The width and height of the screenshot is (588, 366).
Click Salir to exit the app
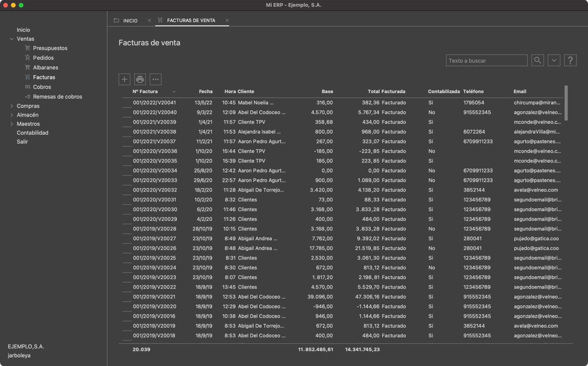pyautogui.click(x=22, y=142)
